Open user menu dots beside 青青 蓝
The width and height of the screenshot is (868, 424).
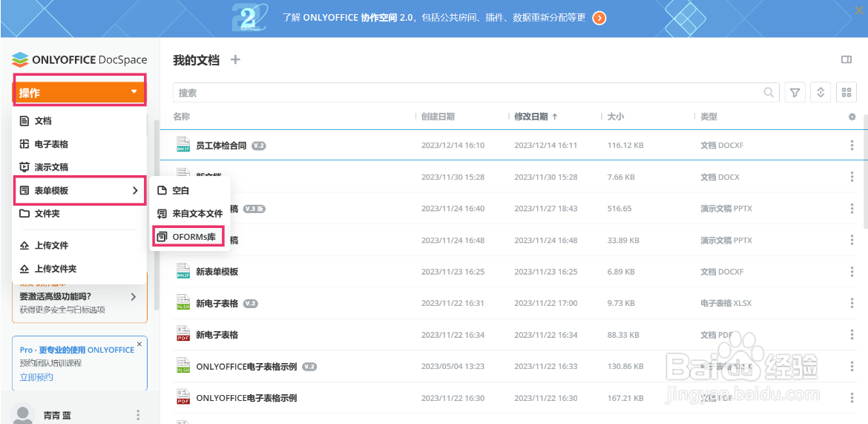(x=139, y=415)
